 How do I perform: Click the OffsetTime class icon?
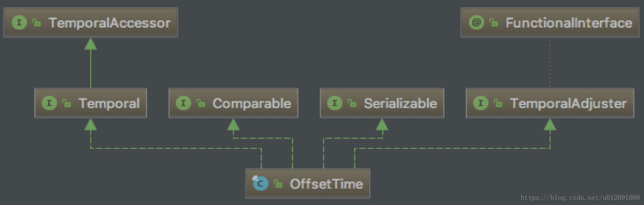260,183
